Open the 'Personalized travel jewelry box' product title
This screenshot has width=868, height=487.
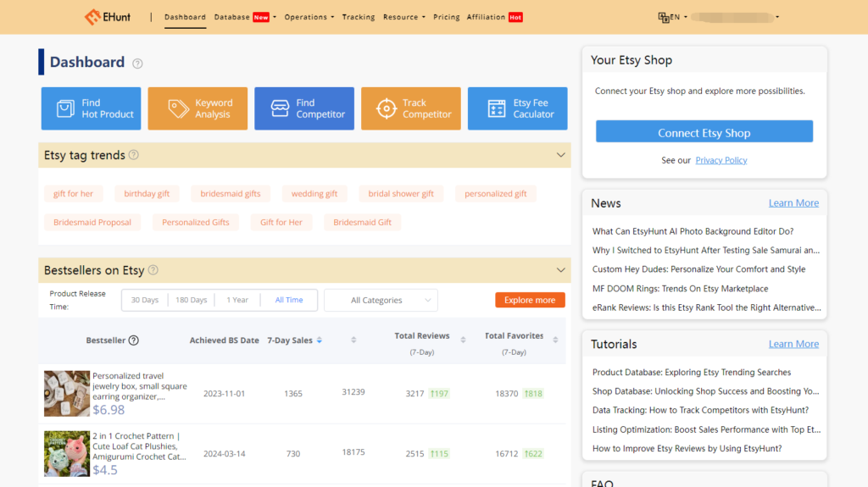pos(140,386)
